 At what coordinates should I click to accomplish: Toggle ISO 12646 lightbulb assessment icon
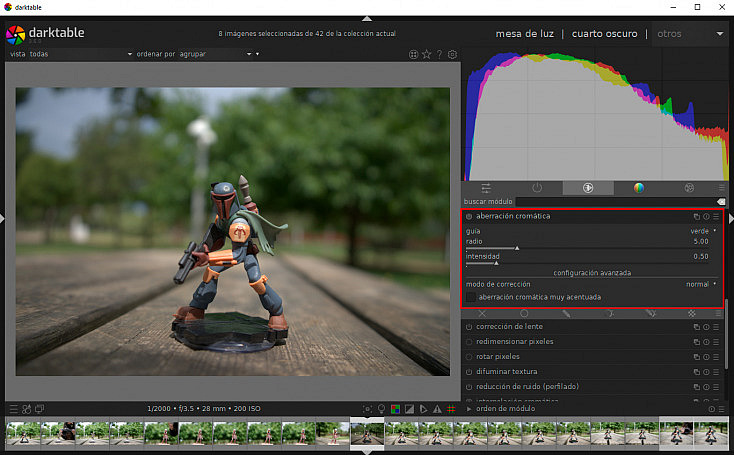(382, 409)
